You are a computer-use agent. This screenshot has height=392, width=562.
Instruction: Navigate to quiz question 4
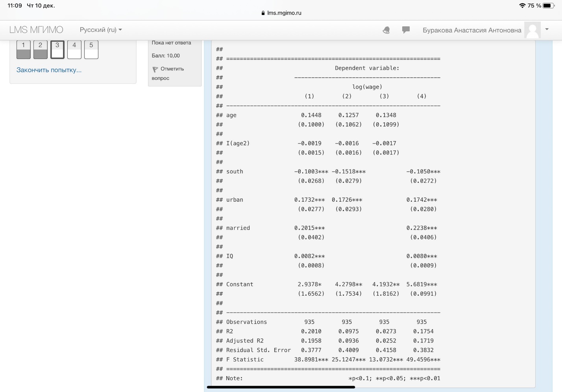pos(74,50)
